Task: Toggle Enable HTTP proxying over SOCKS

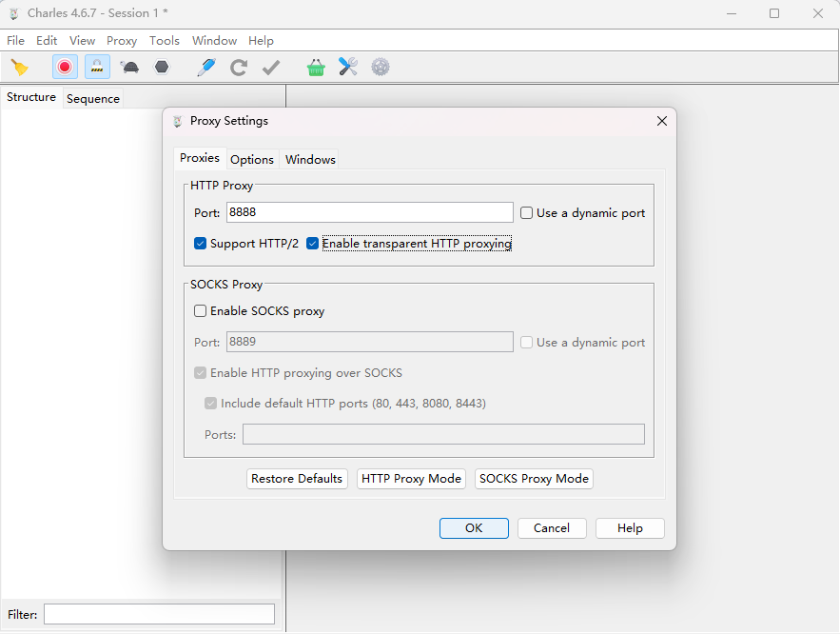Action: (200, 372)
